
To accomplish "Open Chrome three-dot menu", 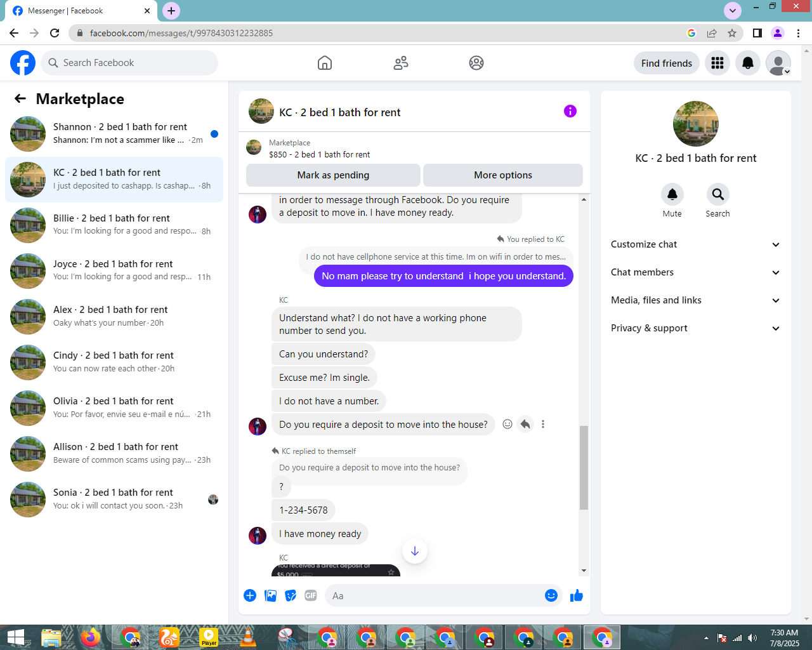I will (799, 33).
